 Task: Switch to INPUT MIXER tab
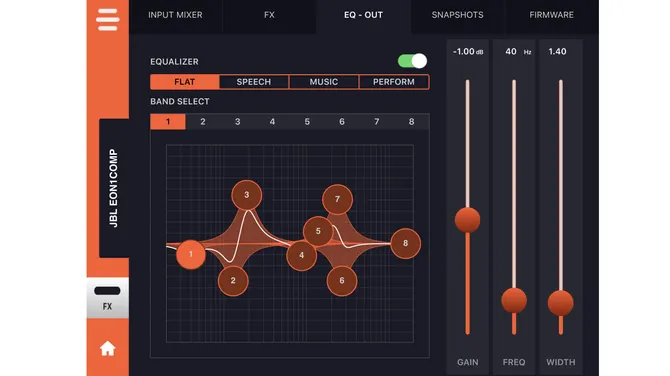click(x=175, y=15)
